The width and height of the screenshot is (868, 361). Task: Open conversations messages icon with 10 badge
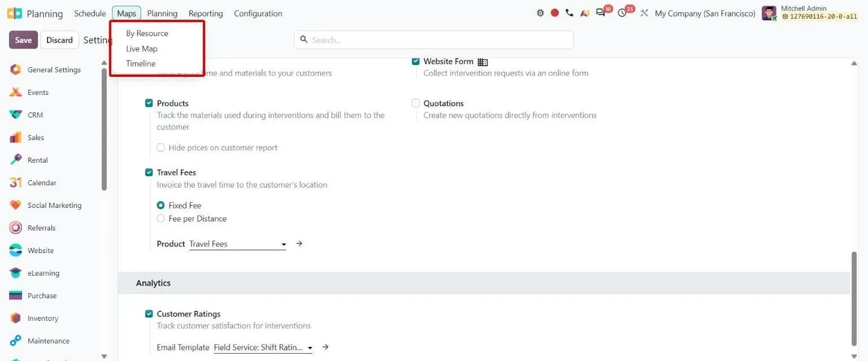pyautogui.click(x=601, y=13)
